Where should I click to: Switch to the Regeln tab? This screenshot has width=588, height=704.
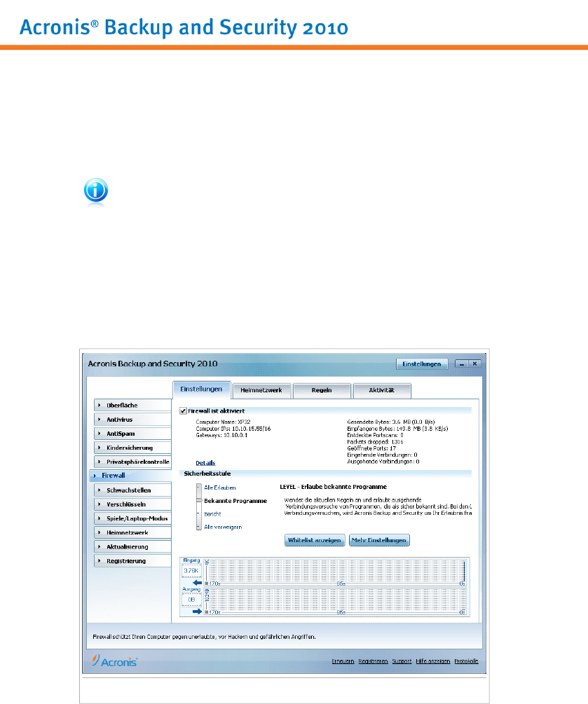click(322, 390)
